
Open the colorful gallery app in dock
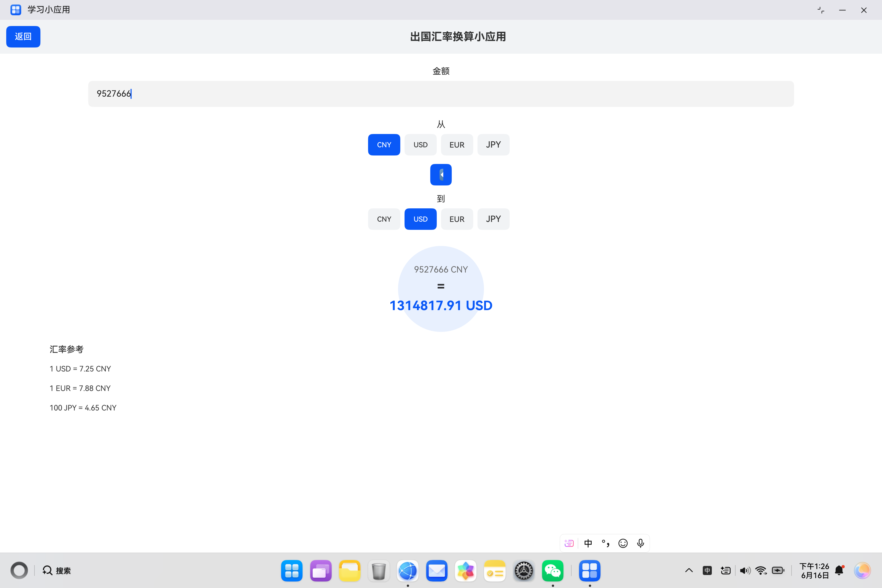[x=466, y=570]
